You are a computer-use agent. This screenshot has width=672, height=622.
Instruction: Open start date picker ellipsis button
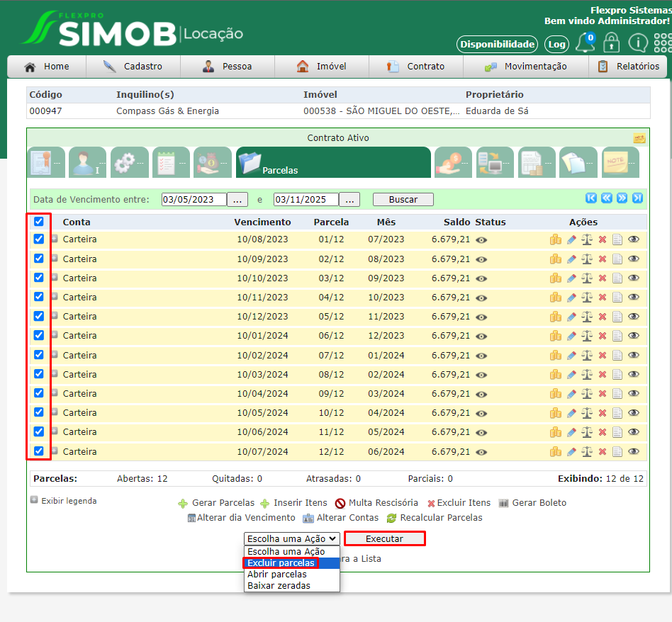coord(237,200)
